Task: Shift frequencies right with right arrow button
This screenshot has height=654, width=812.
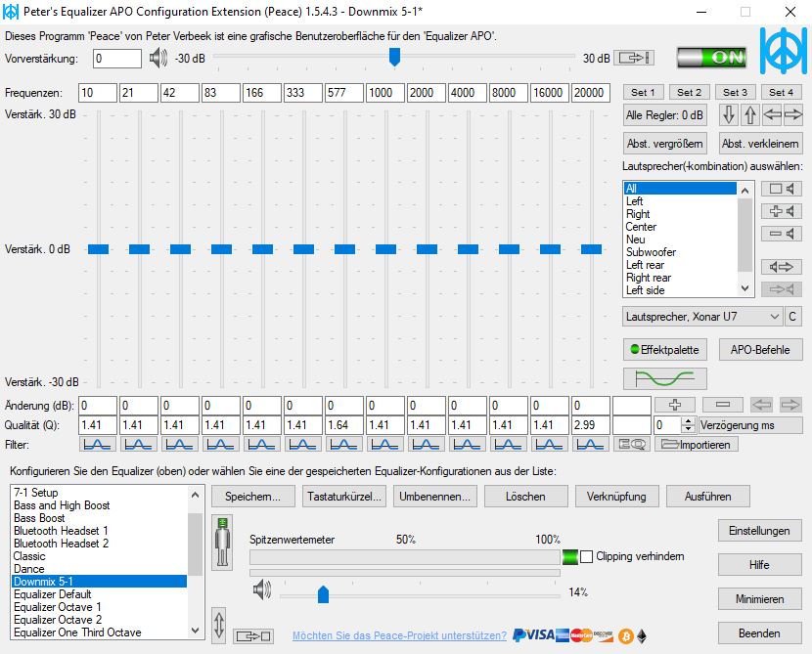Action: pos(792,114)
